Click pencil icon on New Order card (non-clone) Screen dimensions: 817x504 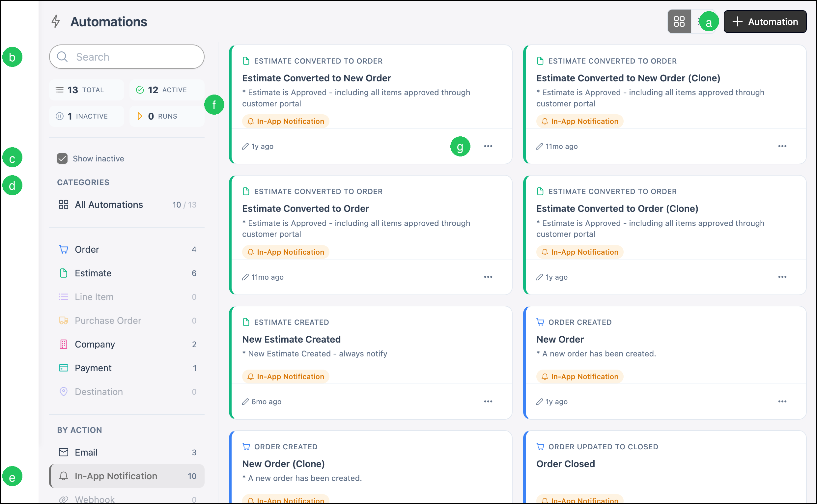(x=539, y=402)
